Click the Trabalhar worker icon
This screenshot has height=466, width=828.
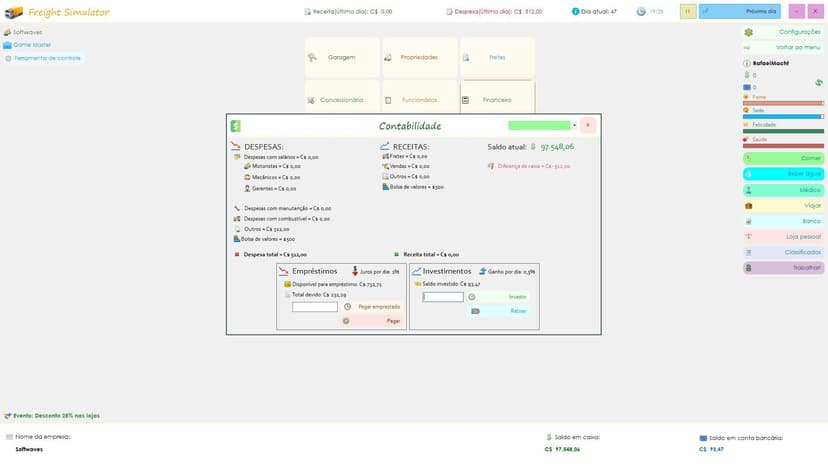748,268
